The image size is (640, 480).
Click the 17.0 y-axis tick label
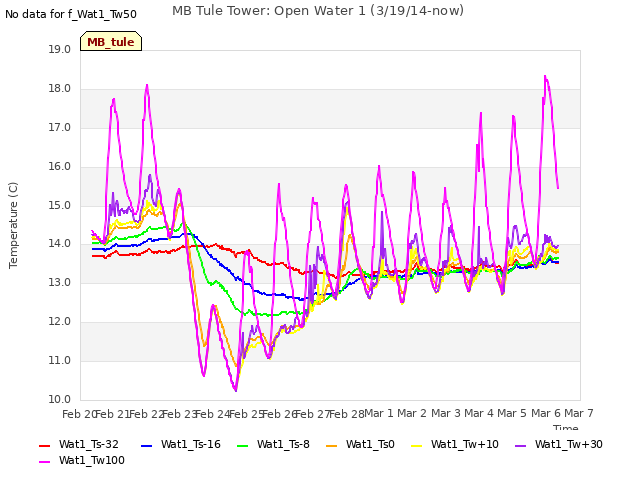tap(60, 127)
